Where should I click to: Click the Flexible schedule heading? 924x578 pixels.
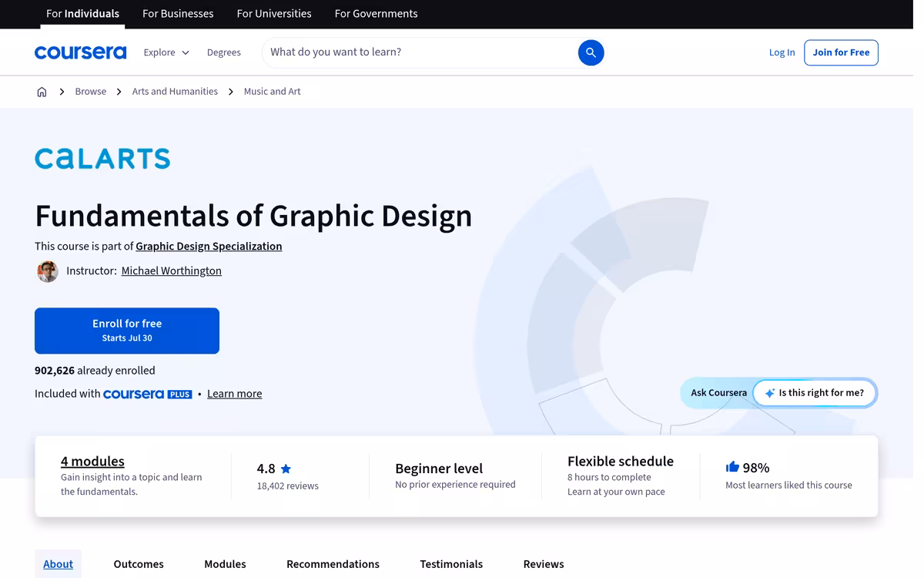621,462
